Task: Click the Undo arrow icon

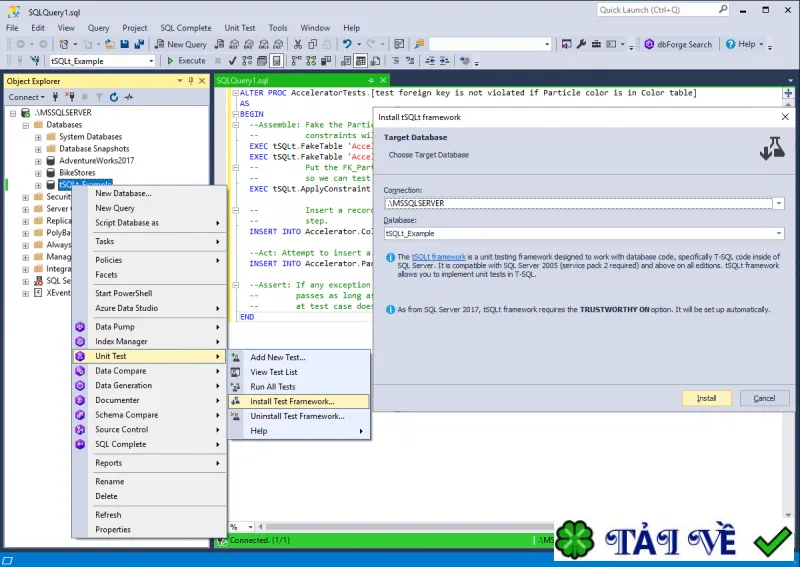Action: [x=347, y=44]
